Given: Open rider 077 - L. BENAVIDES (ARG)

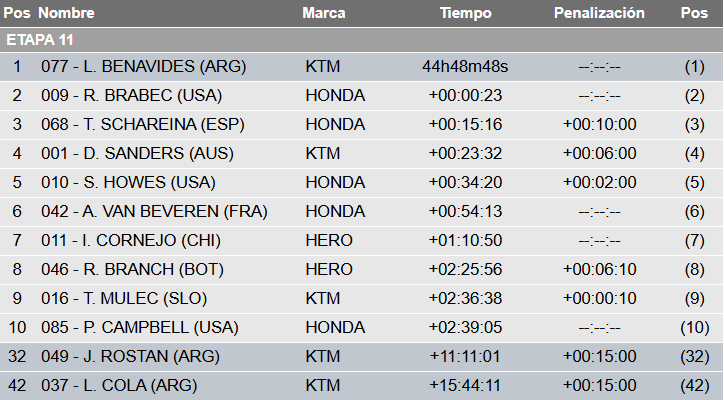Looking at the screenshot, I should [143, 67].
